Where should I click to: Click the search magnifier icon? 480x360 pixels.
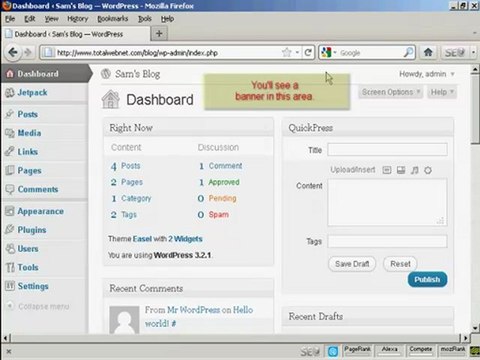(408, 52)
